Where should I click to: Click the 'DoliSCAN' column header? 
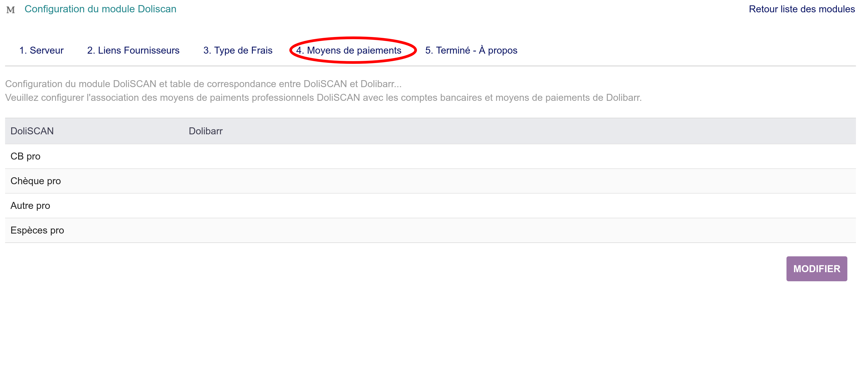pos(32,131)
